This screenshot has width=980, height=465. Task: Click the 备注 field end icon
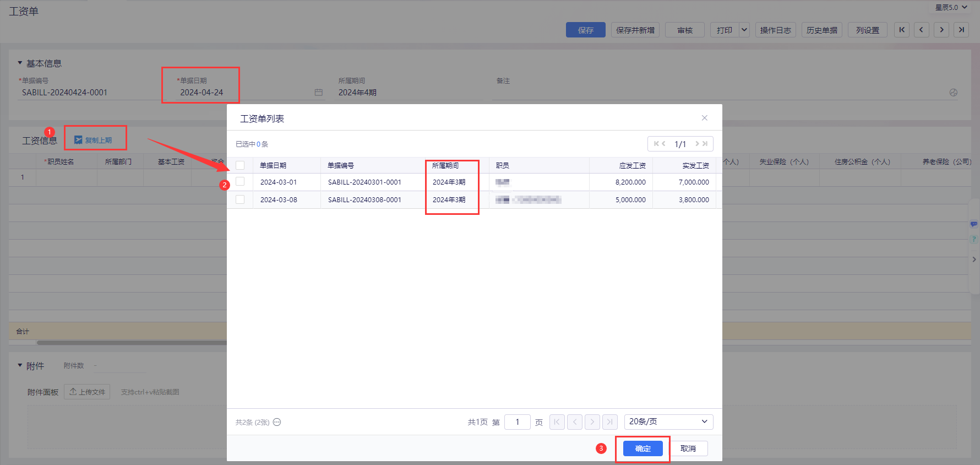point(954,93)
